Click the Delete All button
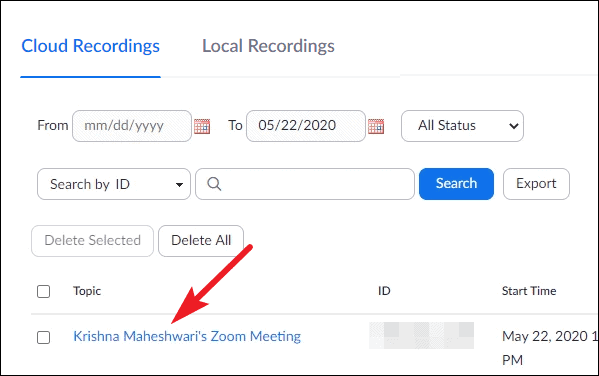Screen dimensions: 599x376 (x=201, y=241)
